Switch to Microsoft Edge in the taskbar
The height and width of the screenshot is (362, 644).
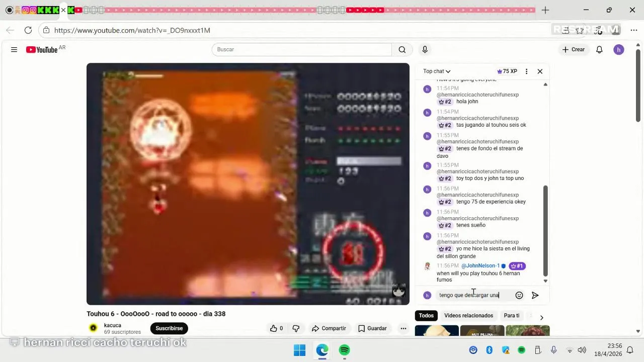[322, 350]
